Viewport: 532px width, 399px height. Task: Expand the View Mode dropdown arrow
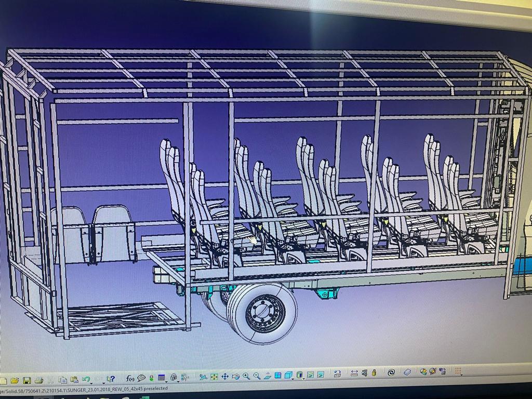[x=303, y=379]
